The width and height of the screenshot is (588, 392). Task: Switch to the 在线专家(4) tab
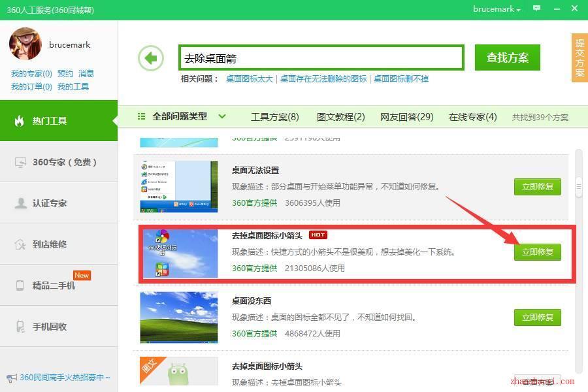[473, 117]
